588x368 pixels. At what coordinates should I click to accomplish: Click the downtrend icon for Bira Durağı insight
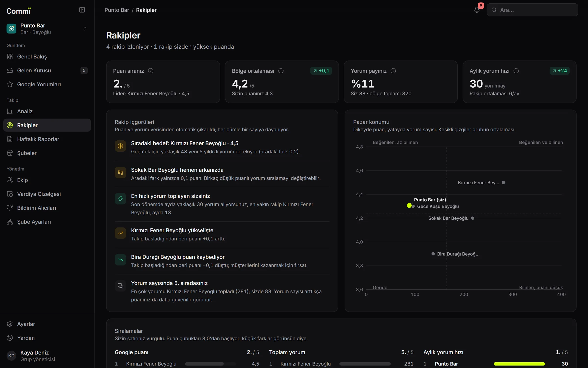pos(120,260)
